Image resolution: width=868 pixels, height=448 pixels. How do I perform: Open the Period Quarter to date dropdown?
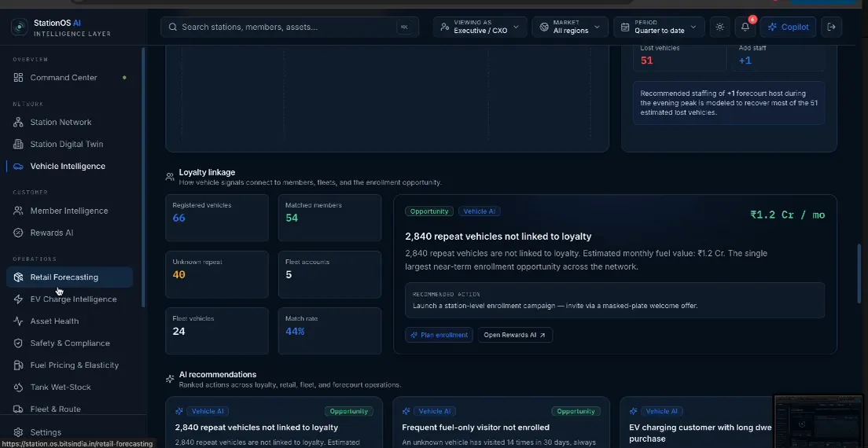coord(659,27)
